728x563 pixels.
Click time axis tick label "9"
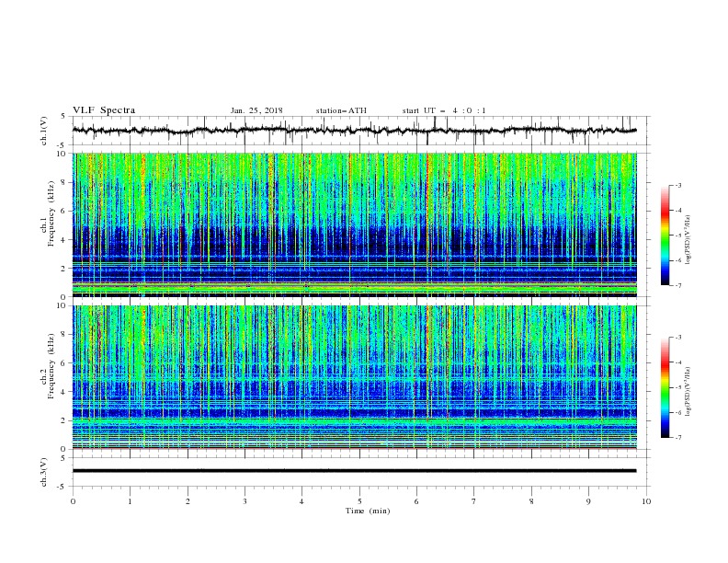click(588, 501)
